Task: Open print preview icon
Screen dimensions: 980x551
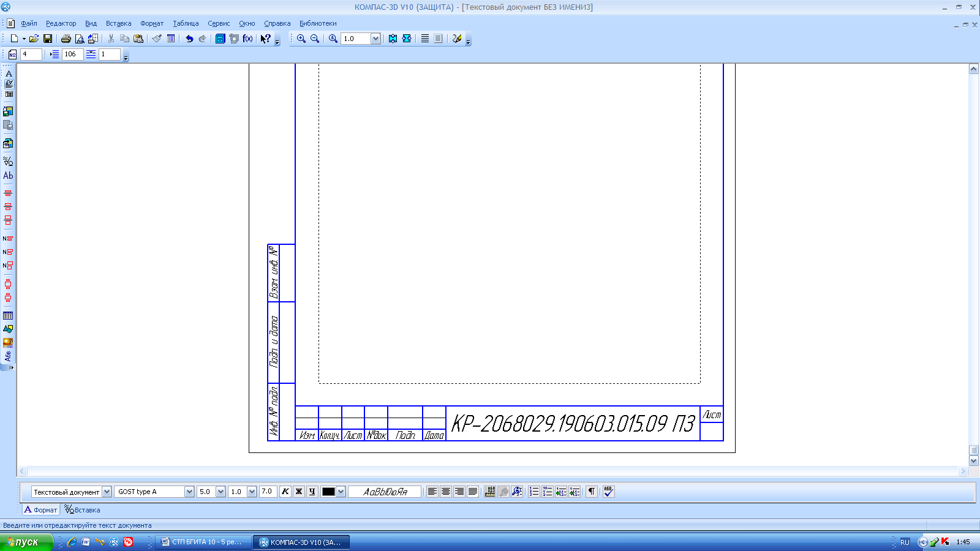Action: point(79,39)
